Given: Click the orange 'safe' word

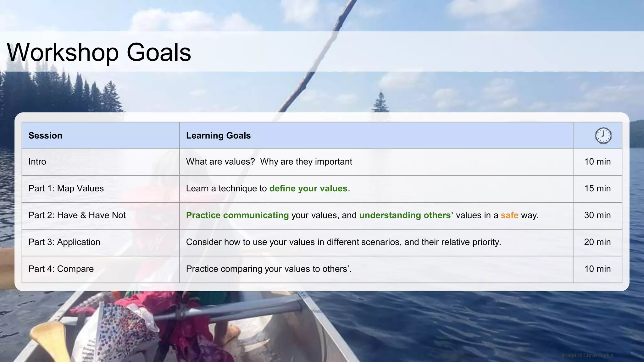Looking at the screenshot, I should [x=509, y=215].
